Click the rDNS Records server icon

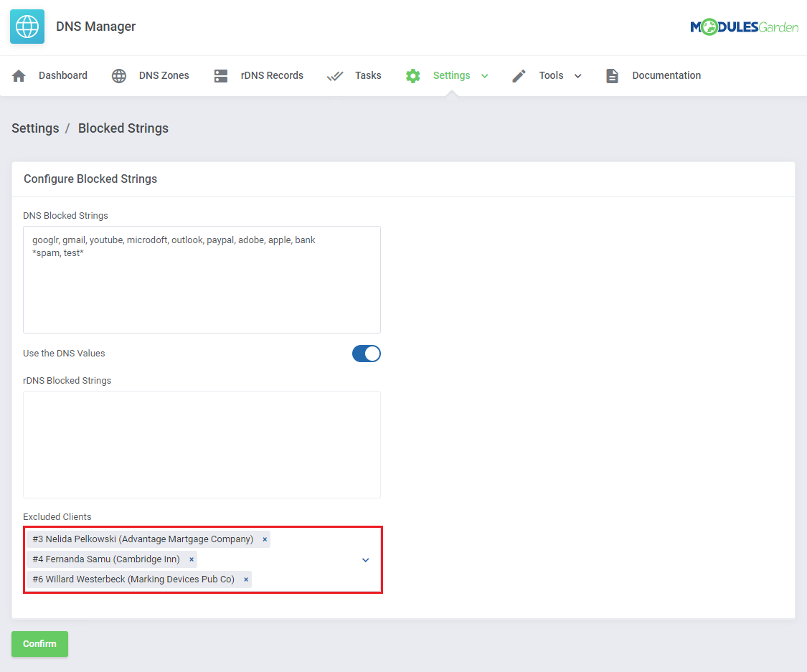(x=221, y=75)
